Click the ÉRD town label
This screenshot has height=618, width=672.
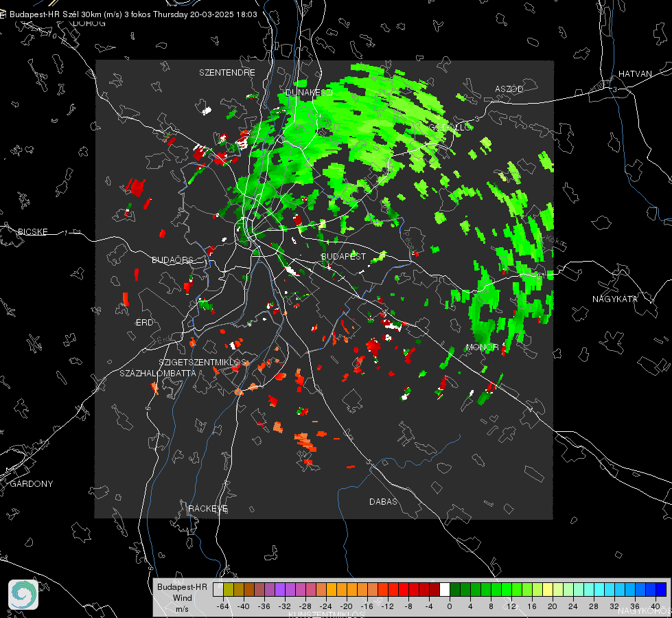click(x=144, y=323)
